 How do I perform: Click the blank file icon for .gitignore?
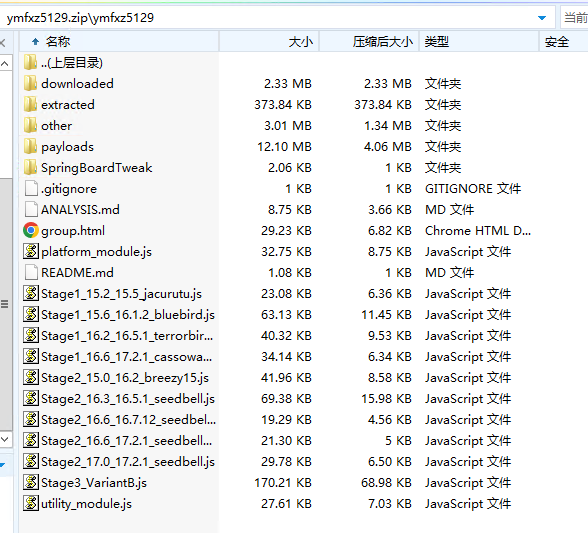[31, 188]
